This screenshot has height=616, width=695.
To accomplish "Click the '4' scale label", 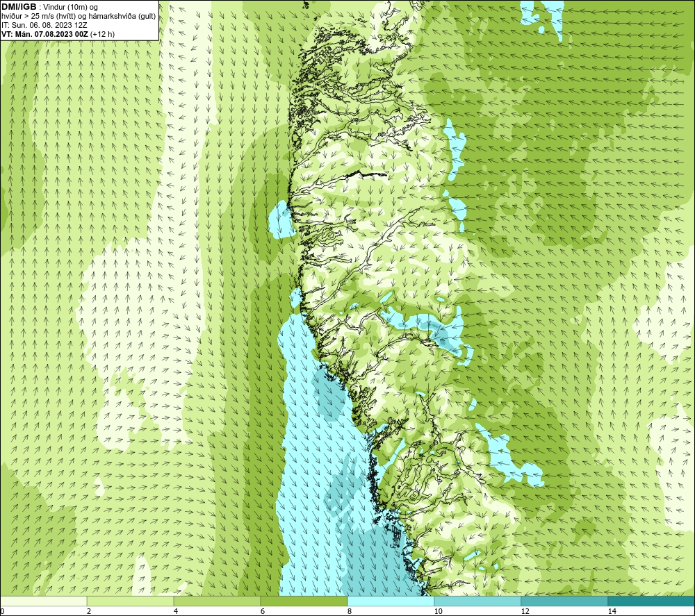I will (176, 612).
